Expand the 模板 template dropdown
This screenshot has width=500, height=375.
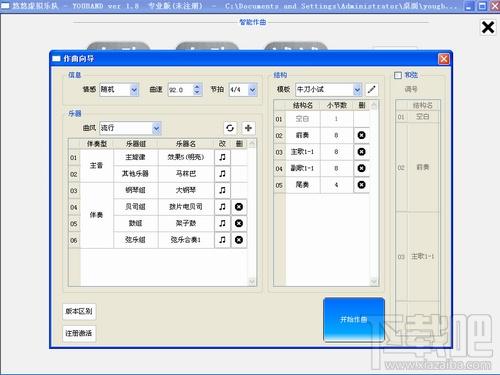(x=357, y=89)
